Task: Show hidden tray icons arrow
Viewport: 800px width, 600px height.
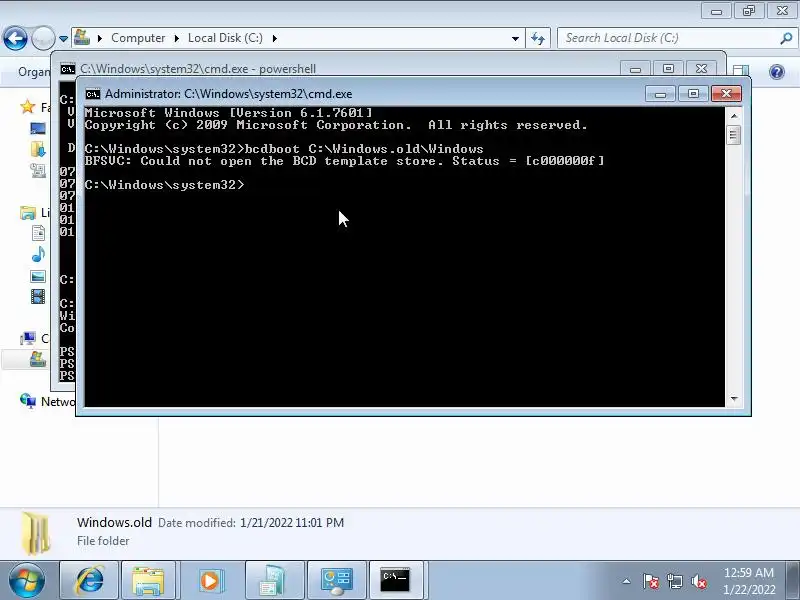Action: click(x=627, y=581)
